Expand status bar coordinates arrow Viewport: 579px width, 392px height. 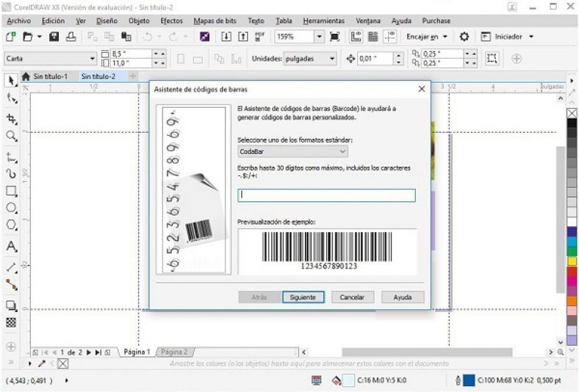pyautogui.click(x=66, y=380)
